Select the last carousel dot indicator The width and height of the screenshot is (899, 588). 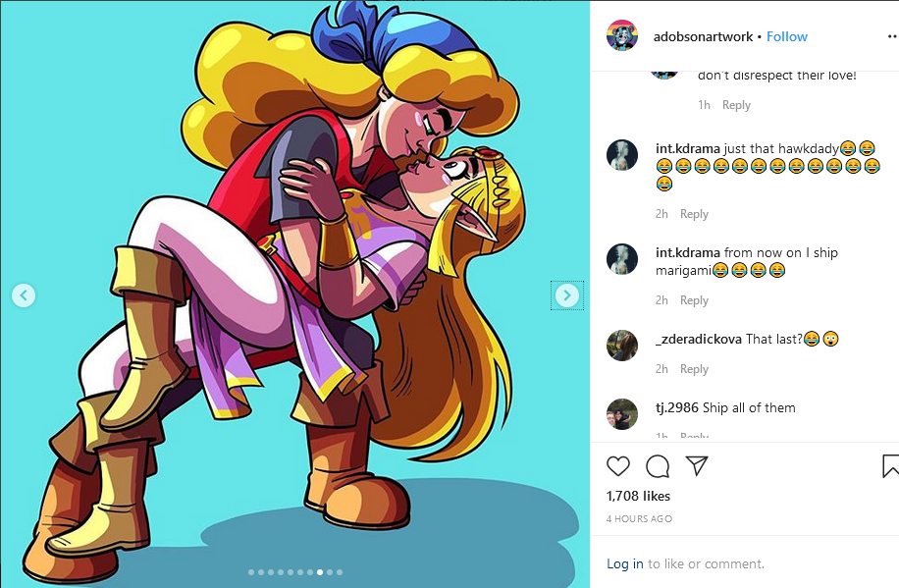(x=340, y=572)
